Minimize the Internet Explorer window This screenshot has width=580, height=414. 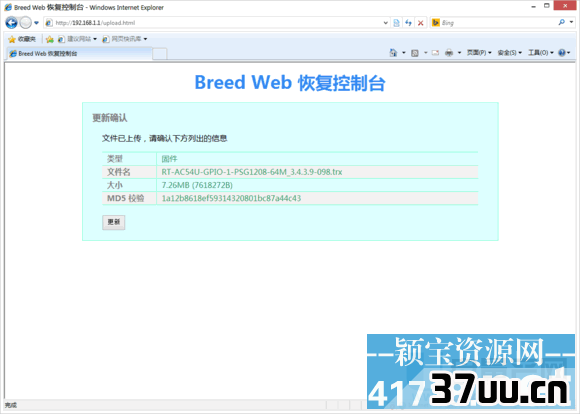pyautogui.click(x=533, y=6)
